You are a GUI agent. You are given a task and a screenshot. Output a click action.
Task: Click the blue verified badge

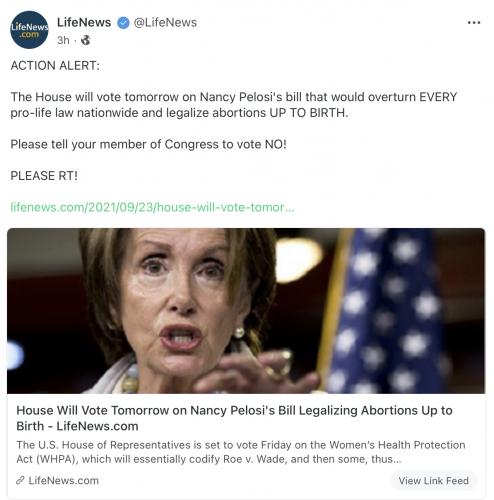click(123, 23)
